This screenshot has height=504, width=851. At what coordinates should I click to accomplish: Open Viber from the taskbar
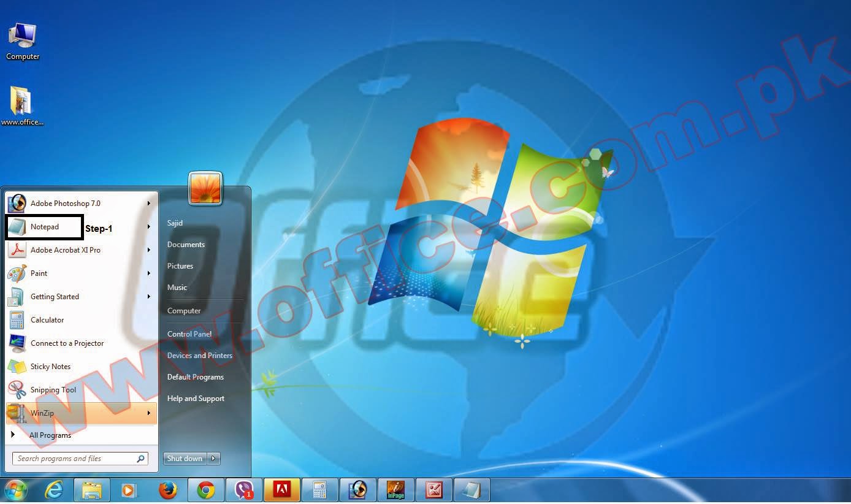pyautogui.click(x=244, y=491)
